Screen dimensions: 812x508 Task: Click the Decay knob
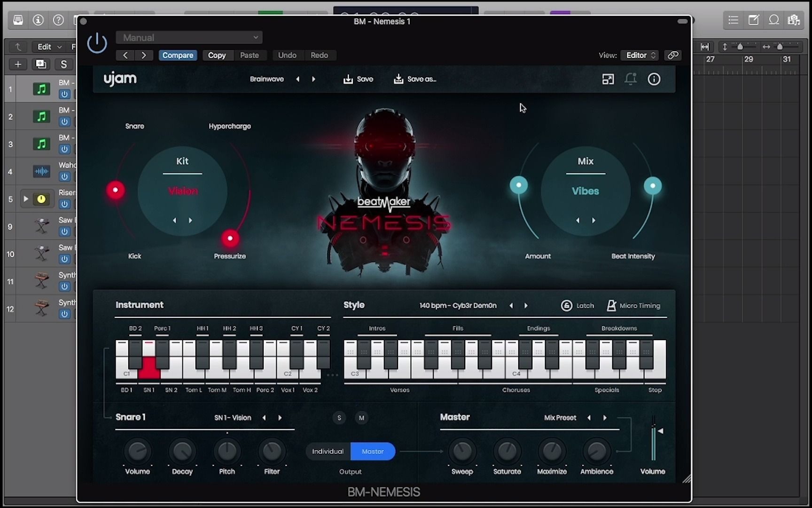182,452
